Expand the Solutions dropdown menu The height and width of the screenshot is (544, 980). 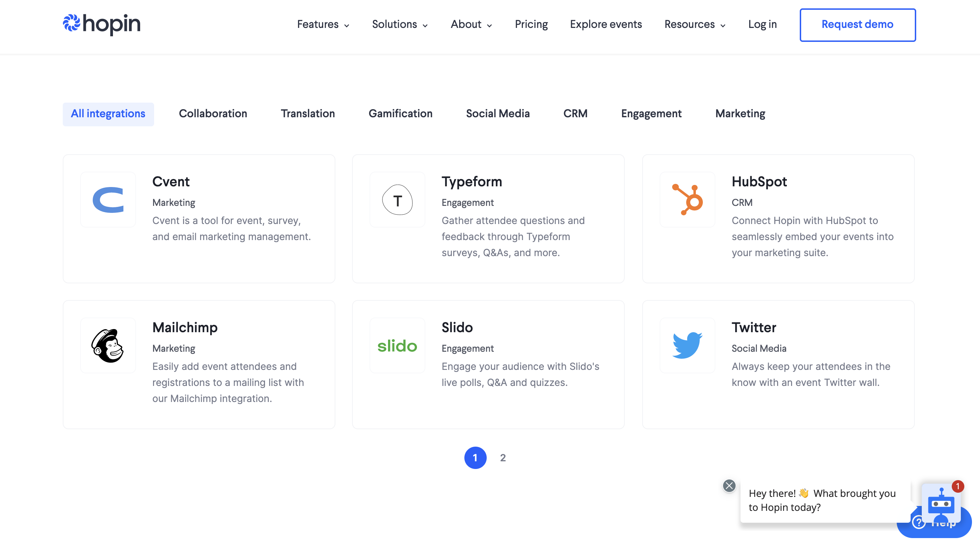tap(400, 24)
